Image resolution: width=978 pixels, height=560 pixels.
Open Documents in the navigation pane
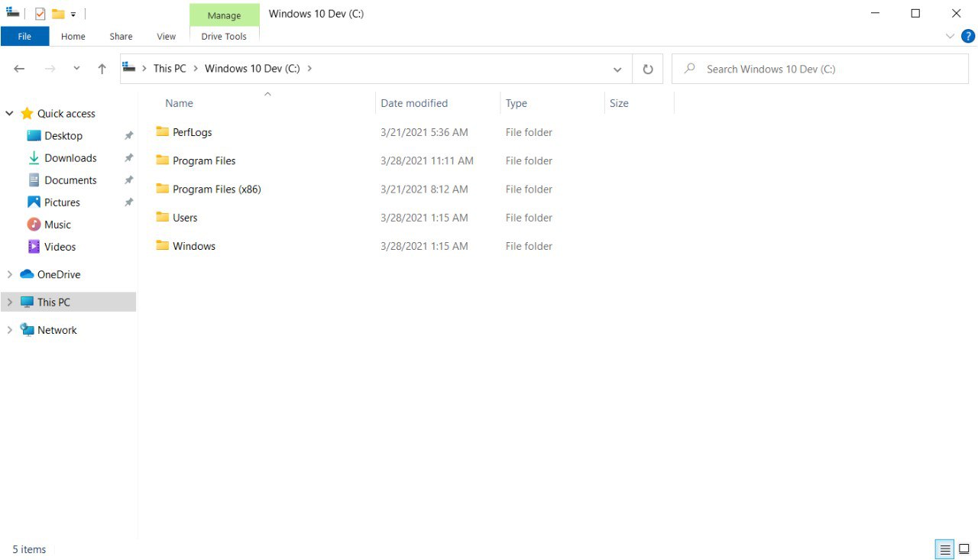point(70,180)
